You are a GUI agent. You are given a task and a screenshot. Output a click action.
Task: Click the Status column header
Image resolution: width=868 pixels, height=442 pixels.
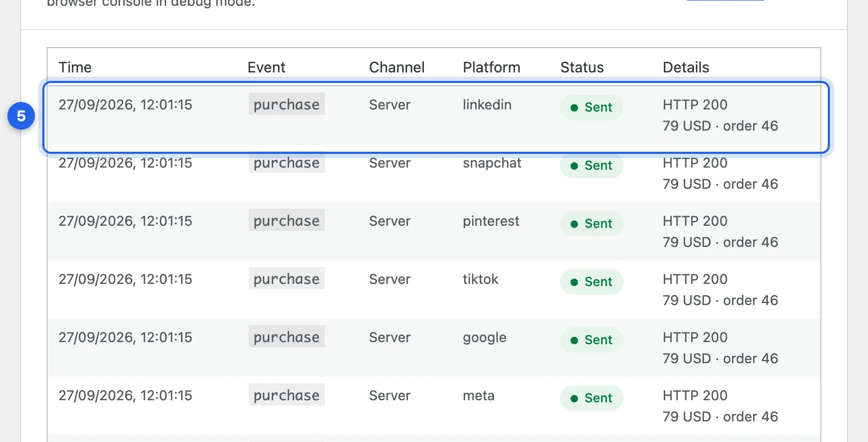582,68
